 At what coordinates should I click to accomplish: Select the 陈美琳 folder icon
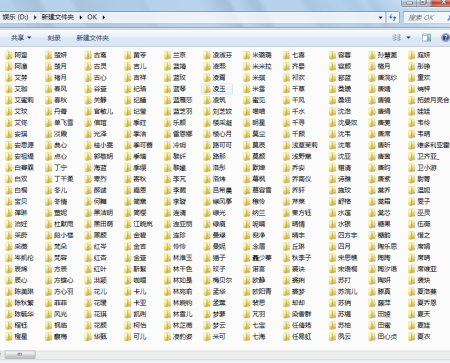click(x=9, y=292)
